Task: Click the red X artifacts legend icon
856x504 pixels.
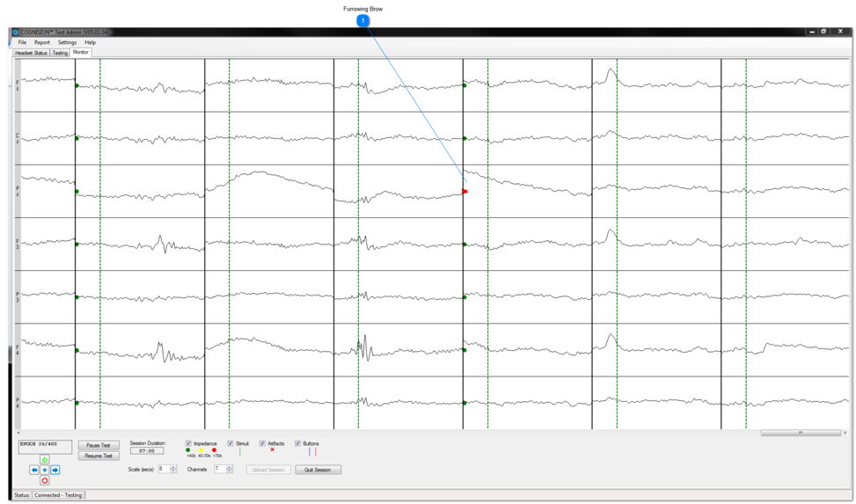Action: [272, 450]
